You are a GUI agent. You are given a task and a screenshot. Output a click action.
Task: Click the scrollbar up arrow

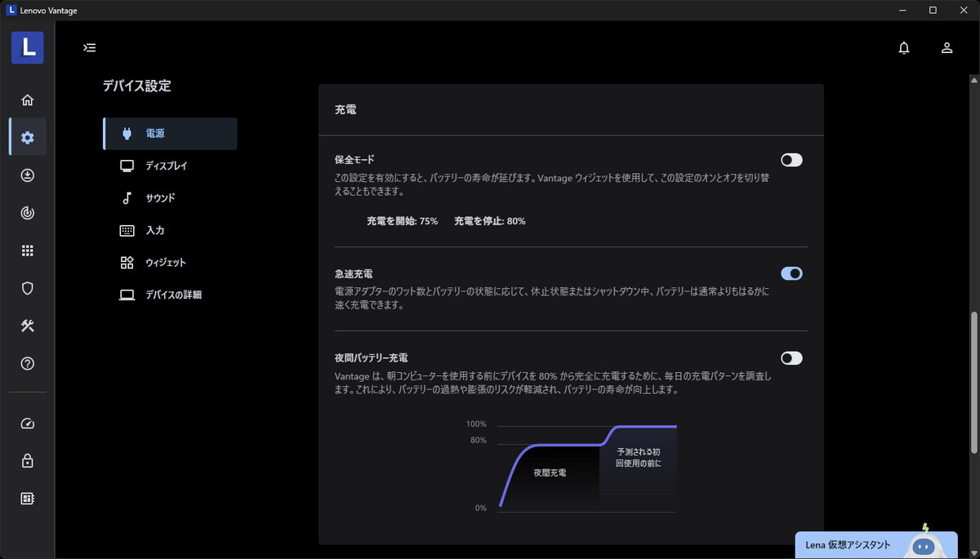pos(973,80)
